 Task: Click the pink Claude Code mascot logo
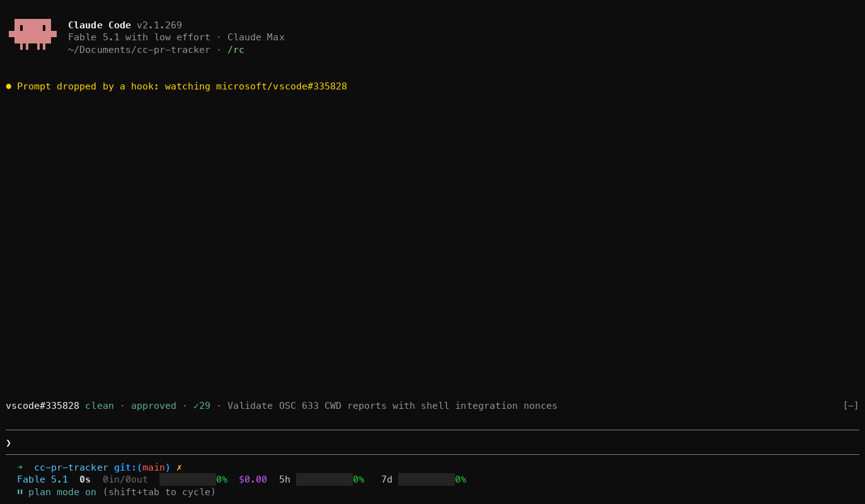coord(33,34)
